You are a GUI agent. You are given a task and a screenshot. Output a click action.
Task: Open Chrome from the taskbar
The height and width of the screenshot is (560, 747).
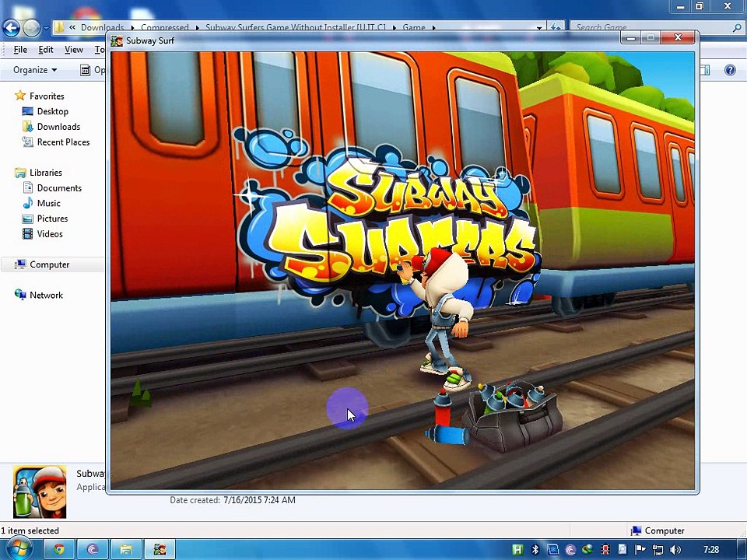[59, 550]
